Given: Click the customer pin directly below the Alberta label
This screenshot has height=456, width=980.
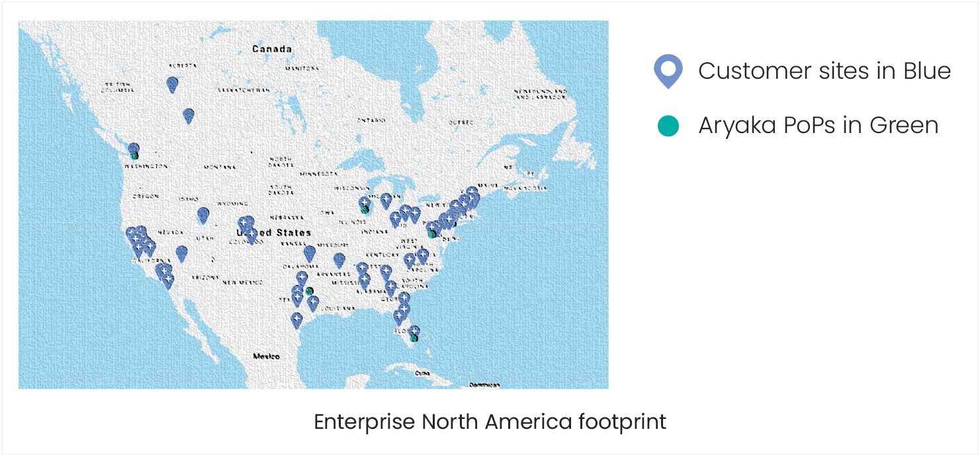Looking at the screenshot, I should [173, 85].
